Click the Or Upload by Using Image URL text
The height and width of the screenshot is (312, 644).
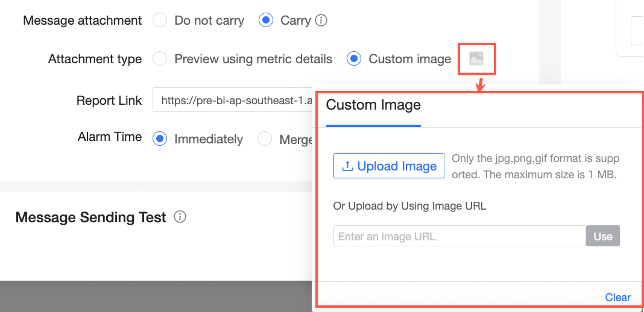coord(409,206)
